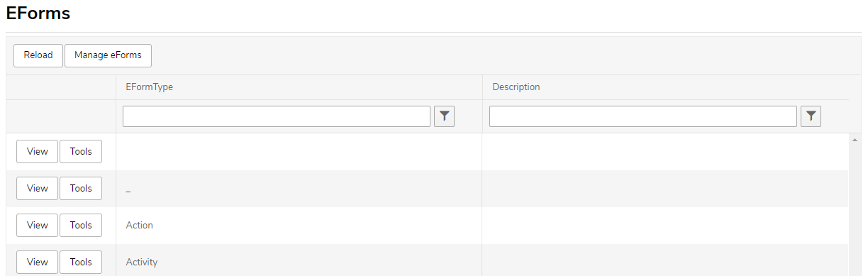Open Tools for the first blank row

[x=81, y=152]
